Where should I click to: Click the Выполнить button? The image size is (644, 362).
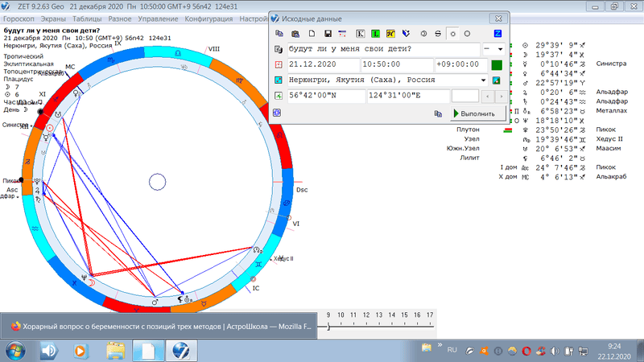click(477, 114)
